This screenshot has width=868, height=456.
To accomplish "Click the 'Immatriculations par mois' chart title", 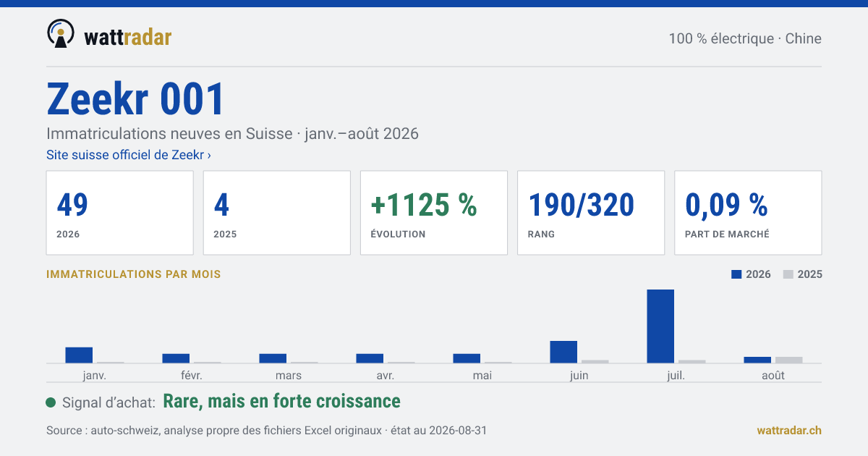I will pos(134,274).
